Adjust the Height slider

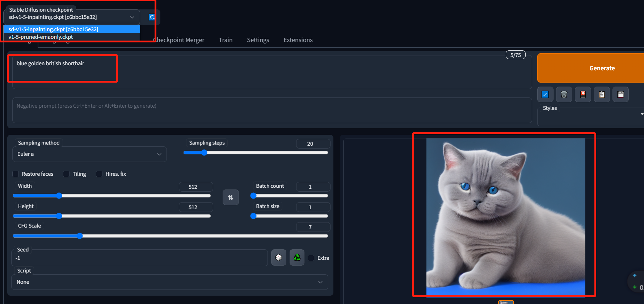click(x=111, y=216)
